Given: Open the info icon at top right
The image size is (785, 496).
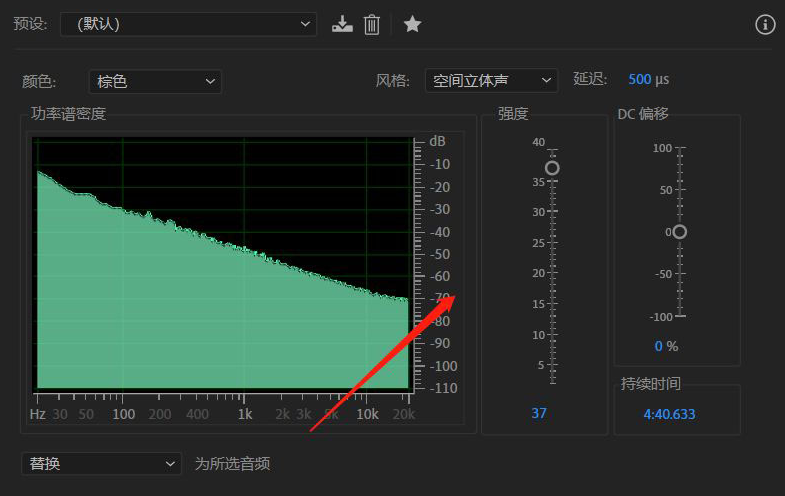Looking at the screenshot, I should coord(766,24).
